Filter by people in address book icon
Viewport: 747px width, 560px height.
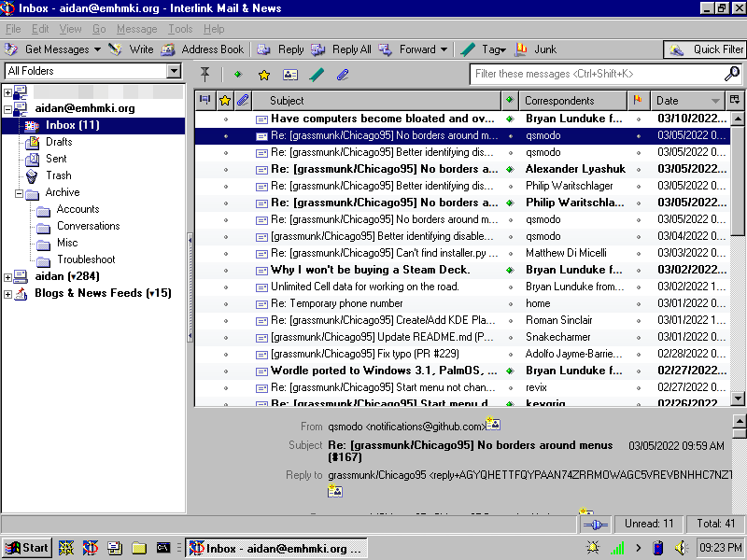coord(290,75)
